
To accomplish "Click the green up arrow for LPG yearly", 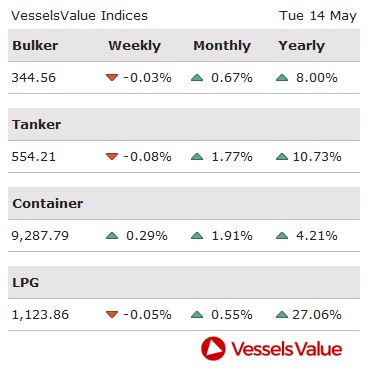I will click(x=282, y=314).
